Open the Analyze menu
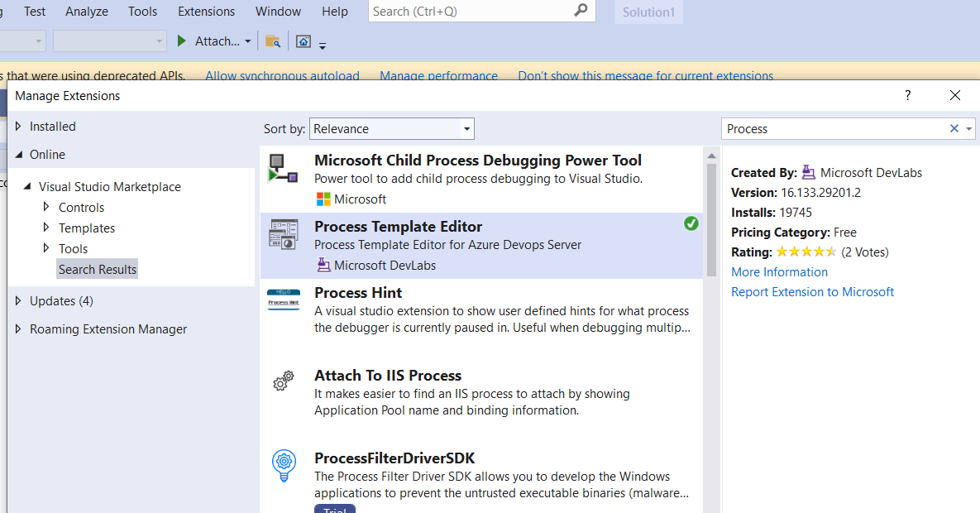This screenshot has height=513, width=980. tap(87, 12)
